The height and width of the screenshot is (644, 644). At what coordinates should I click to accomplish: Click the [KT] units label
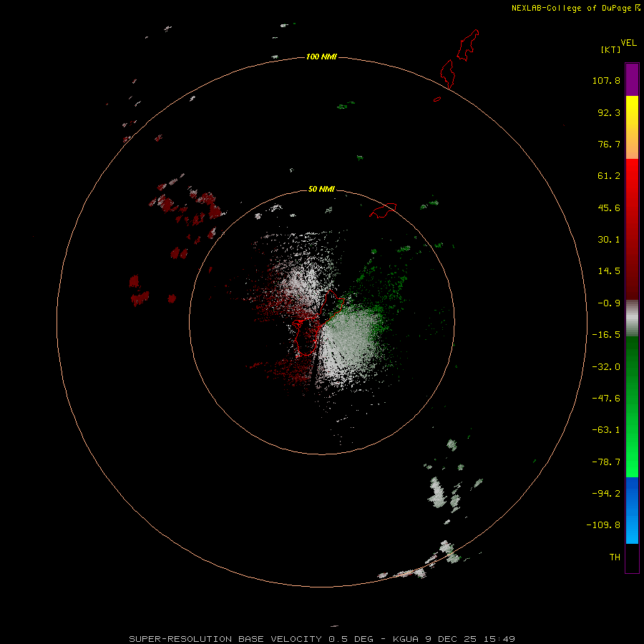coord(611,49)
